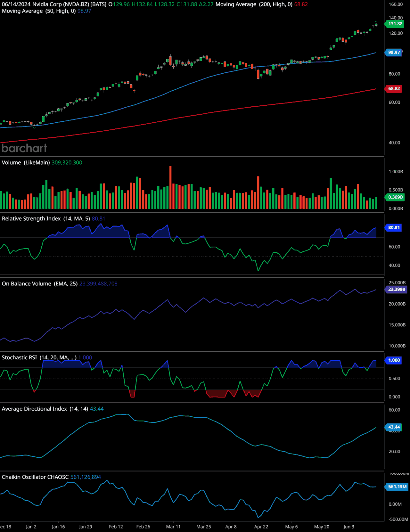Click the 10.000B OBV axis label

[x=397, y=346]
